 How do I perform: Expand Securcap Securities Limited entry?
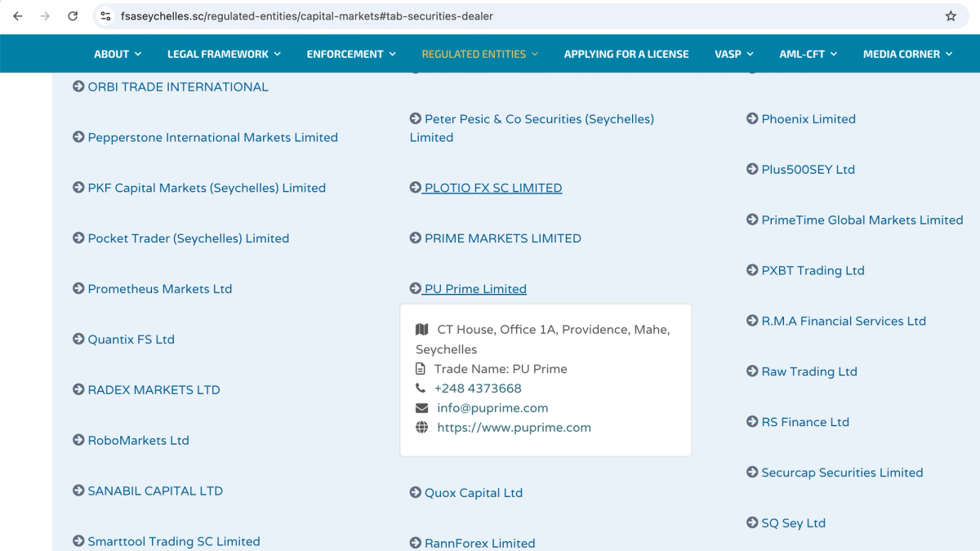click(842, 473)
